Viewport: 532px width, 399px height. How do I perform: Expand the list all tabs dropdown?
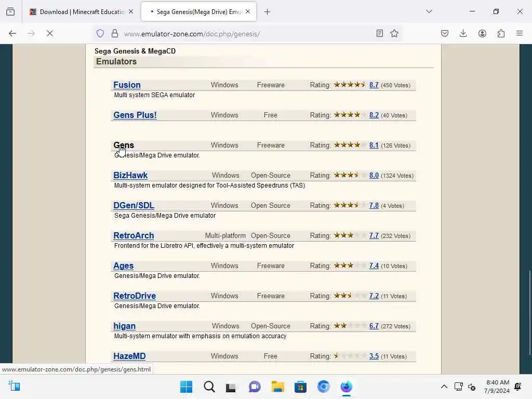(429, 11)
